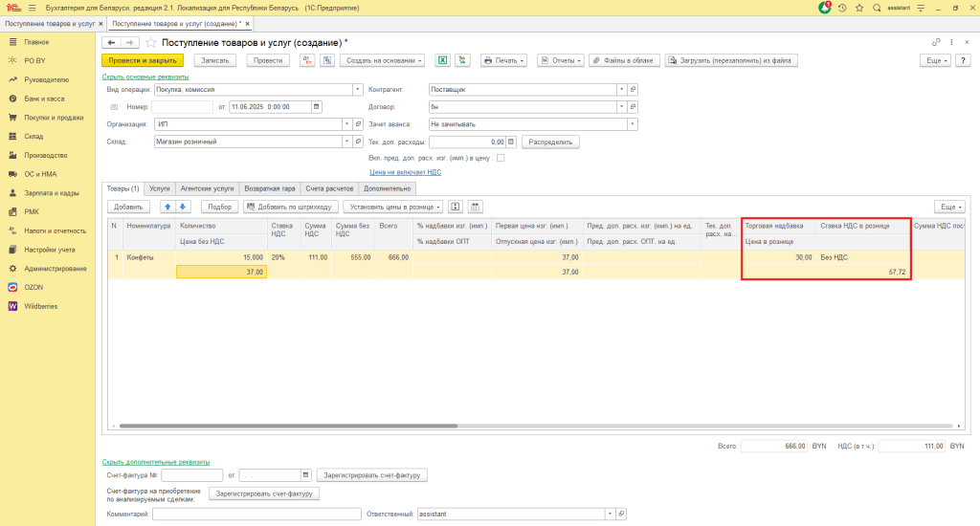Move the table row up
The width and height of the screenshot is (980, 526).
coord(167,207)
